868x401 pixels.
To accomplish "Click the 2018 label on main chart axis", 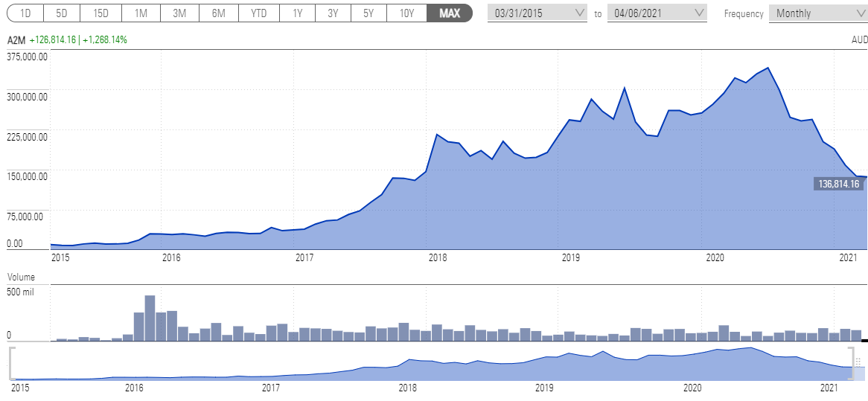I will 437,257.
